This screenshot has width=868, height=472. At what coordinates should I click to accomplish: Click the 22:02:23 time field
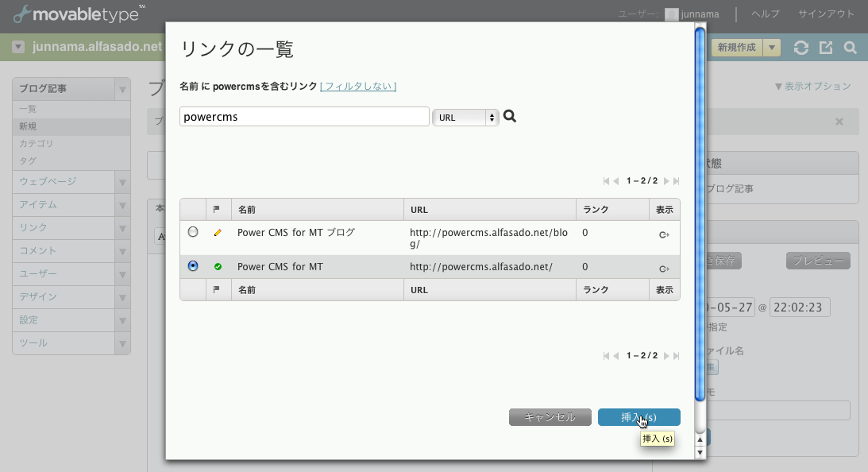click(800, 308)
